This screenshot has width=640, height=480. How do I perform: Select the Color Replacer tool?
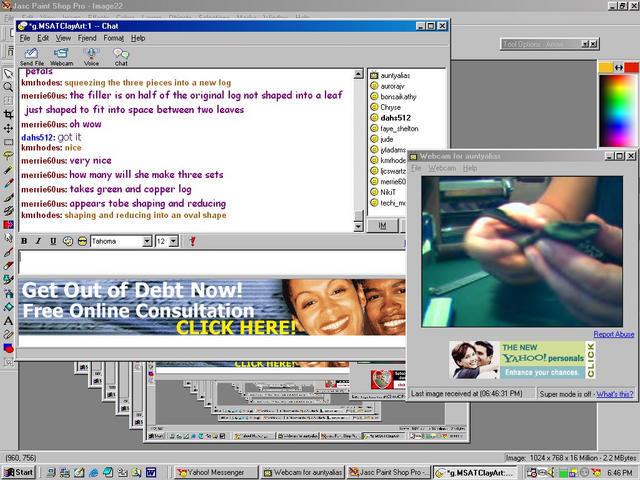tap(8, 224)
